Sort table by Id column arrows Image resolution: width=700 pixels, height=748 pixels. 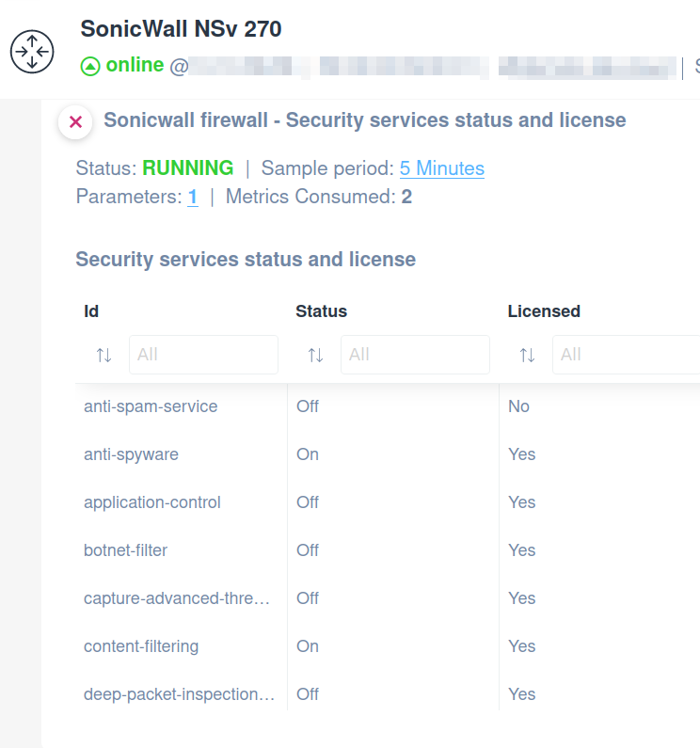104,355
